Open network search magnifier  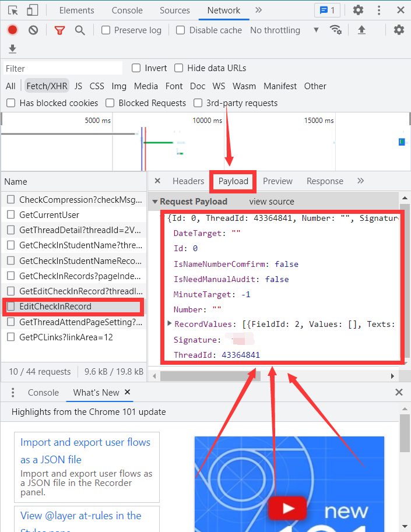(x=80, y=30)
